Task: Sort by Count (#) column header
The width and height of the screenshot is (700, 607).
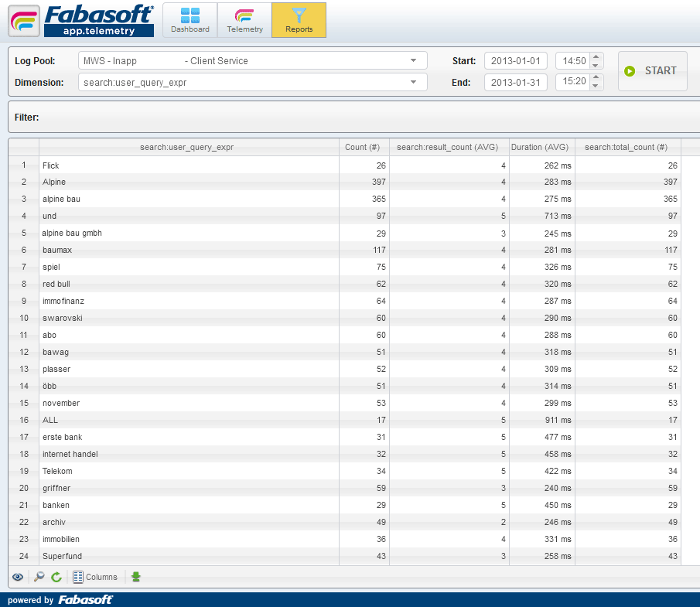Action: 364,147
